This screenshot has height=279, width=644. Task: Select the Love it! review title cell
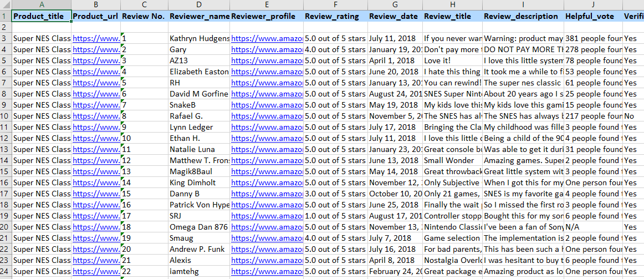click(x=453, y=60)
